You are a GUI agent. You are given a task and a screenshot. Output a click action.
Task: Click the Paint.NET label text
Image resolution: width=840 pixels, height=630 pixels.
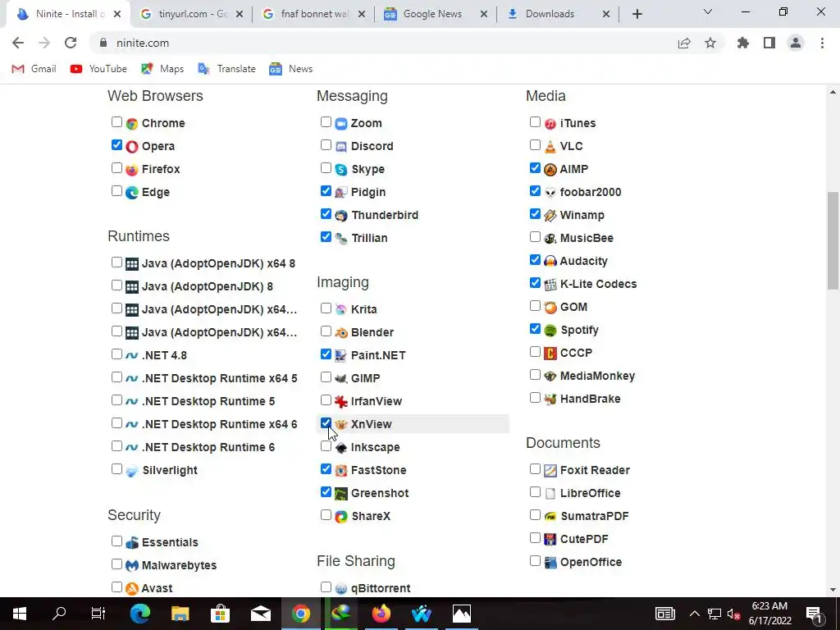(x=378, y=356)
